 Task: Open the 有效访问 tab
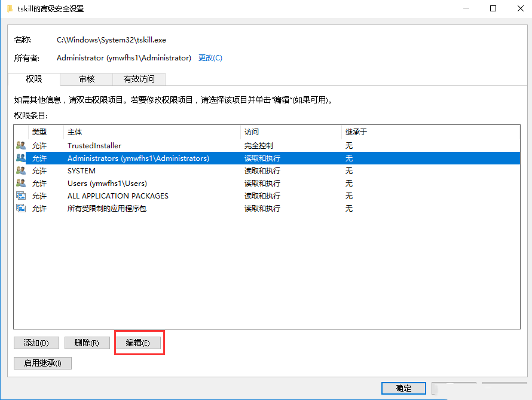point(139,79)
